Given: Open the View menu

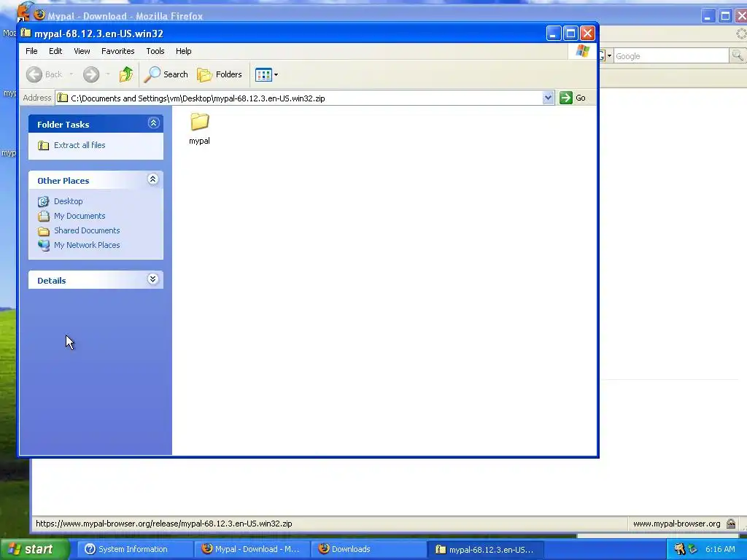Looking at the screenshot, I should [82, 51].
